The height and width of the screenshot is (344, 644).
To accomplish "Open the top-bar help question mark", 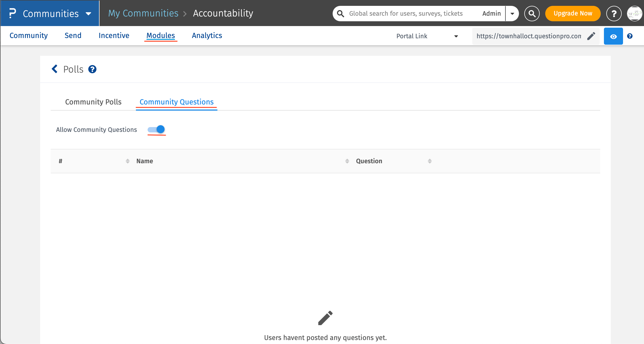I will pos(614,14).
